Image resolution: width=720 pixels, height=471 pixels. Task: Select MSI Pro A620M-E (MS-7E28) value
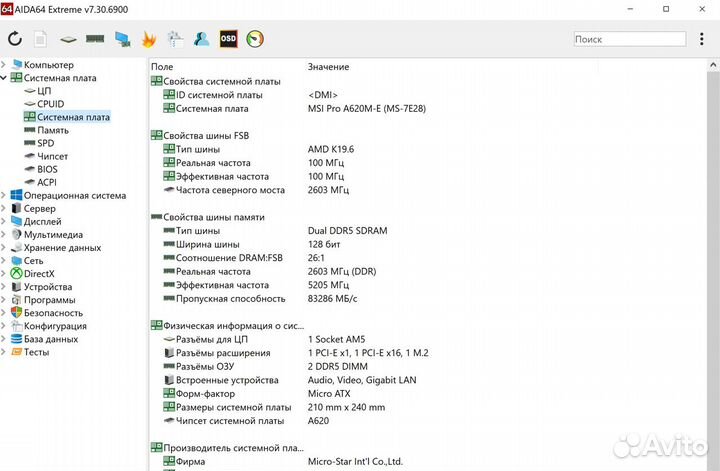(367, 108)
